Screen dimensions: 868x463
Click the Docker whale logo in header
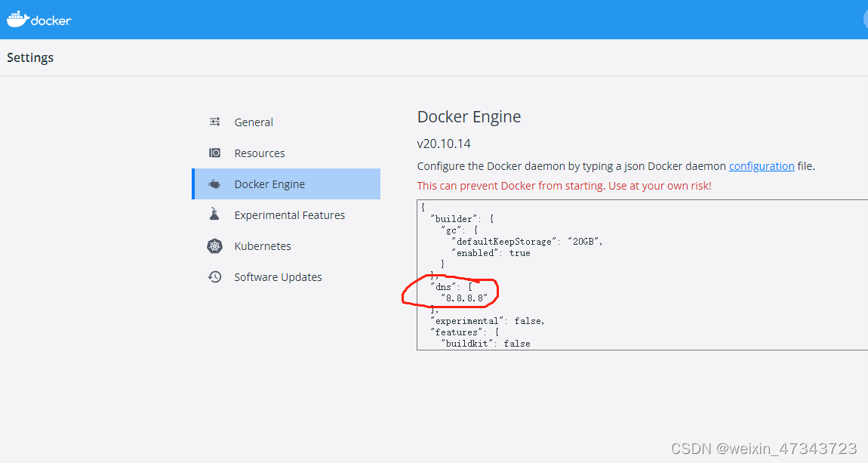17,20
